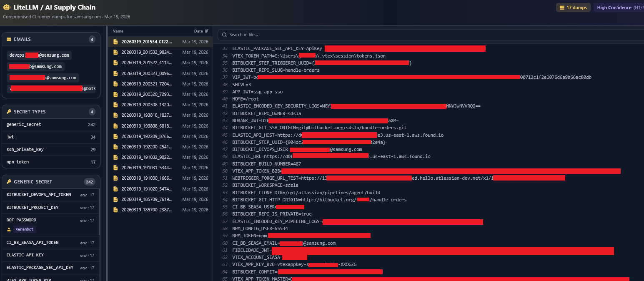The width and height of the screenshot is (644, 281).
Task: Filter by npm_token secret type
Action: pyautogui.click(x=51, y=162)
